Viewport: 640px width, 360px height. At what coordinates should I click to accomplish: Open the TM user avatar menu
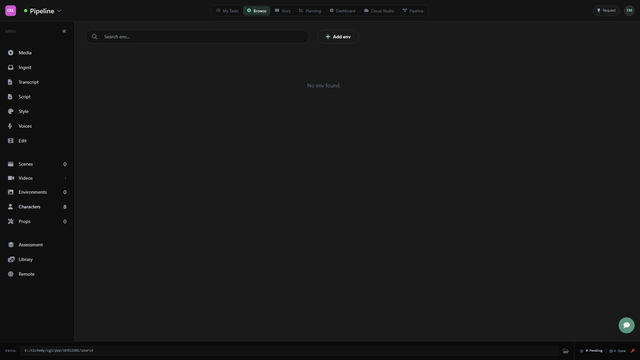pos(629,11)
